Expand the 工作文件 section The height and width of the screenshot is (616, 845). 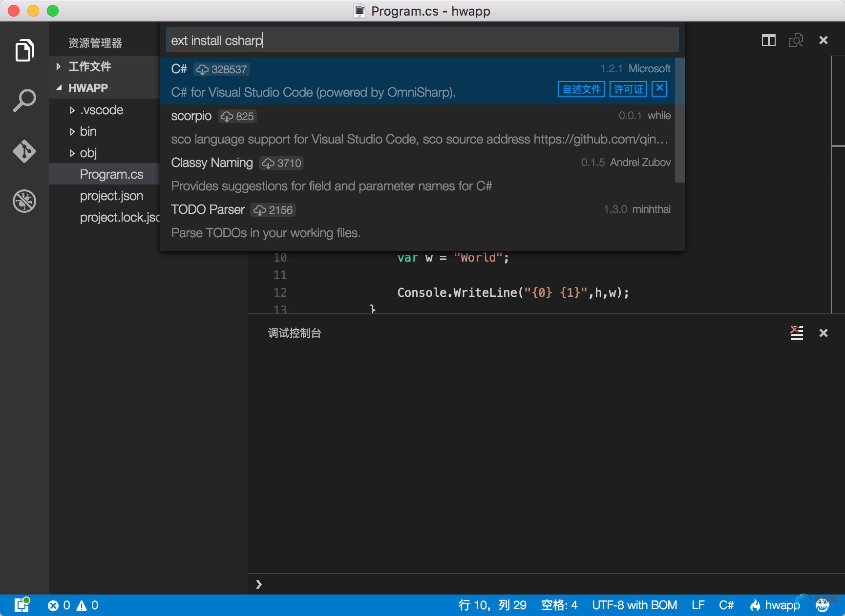89,66
